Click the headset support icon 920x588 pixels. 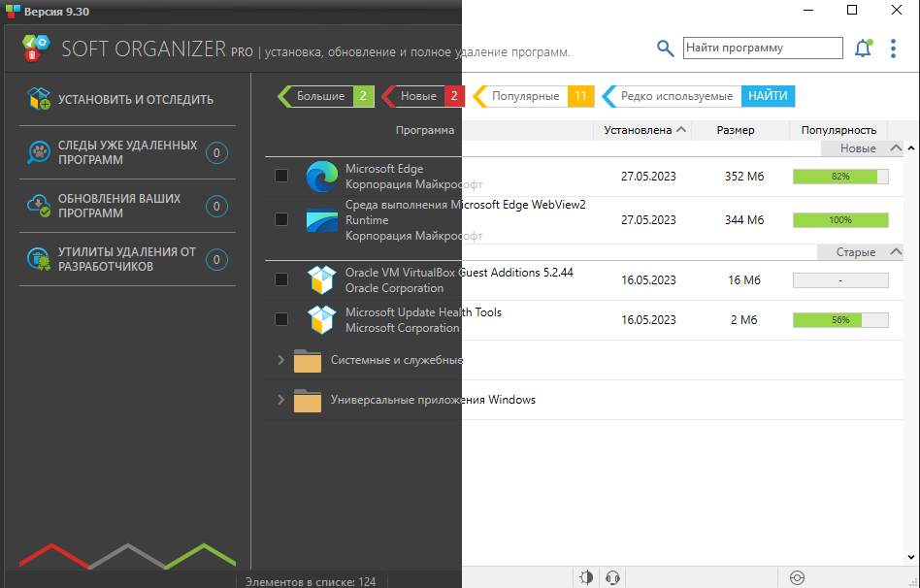tap(612, 577)
